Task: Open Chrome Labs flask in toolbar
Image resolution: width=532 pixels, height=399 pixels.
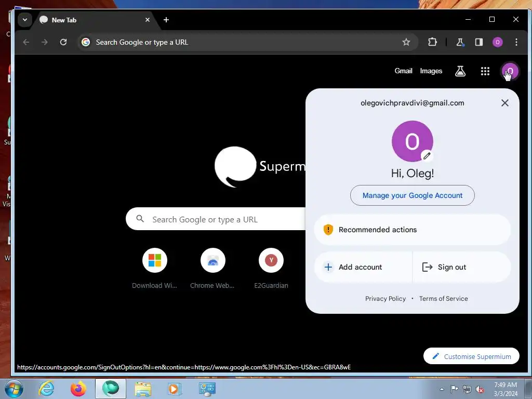Action: click(x=460, y=42)
